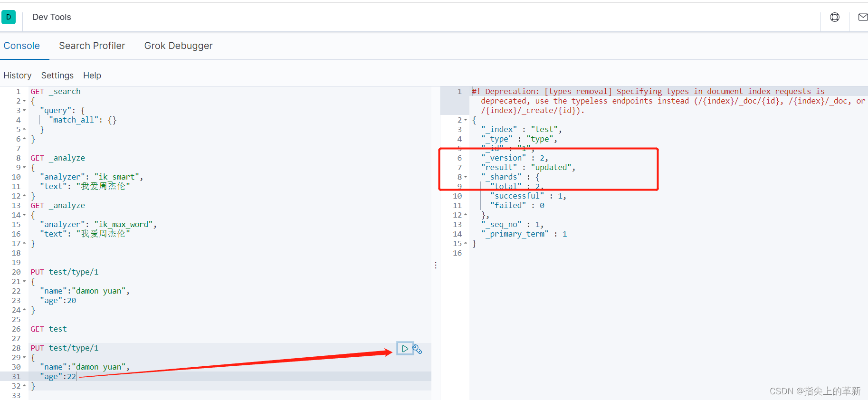Click the Dev Tools breadcrumb title

(x=52, y=17)
